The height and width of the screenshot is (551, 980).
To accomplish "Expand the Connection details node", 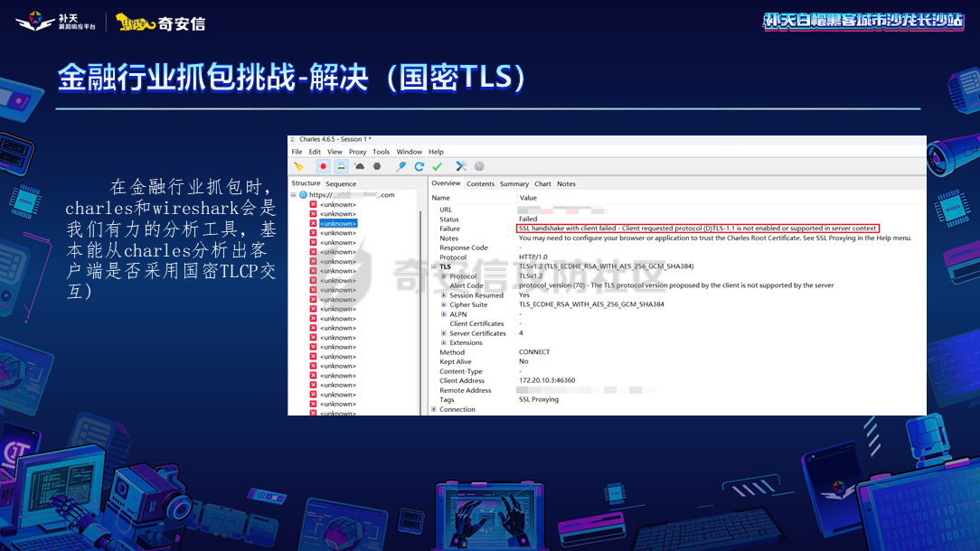I will click(x=432, y=409).
